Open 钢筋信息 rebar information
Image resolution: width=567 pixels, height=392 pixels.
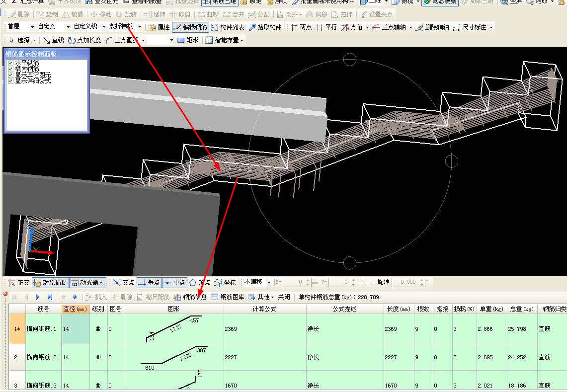(x=190, y=297)
